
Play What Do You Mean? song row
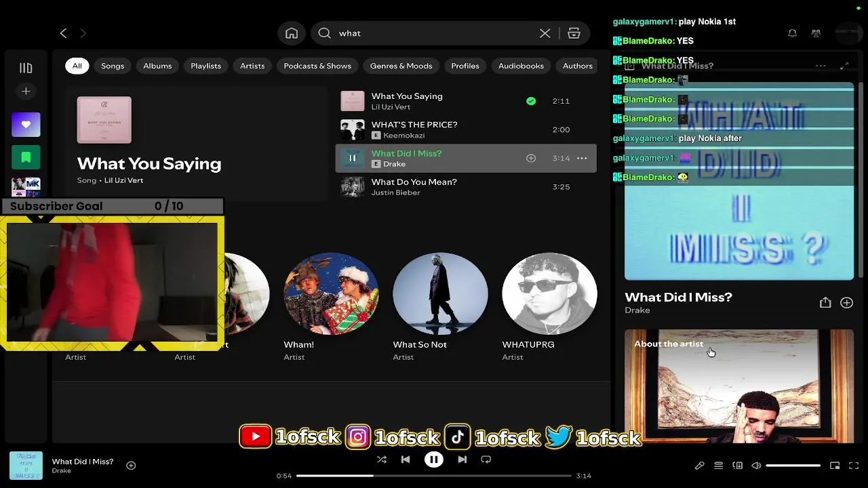pyautogui.click(x=466, y=186)
